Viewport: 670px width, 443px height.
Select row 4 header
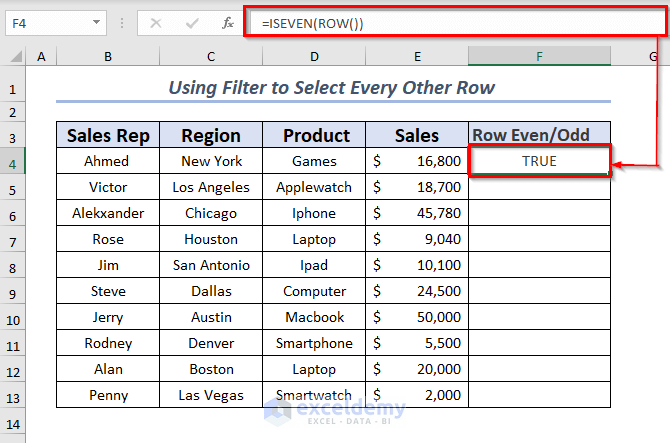click(x=13, y=161)
